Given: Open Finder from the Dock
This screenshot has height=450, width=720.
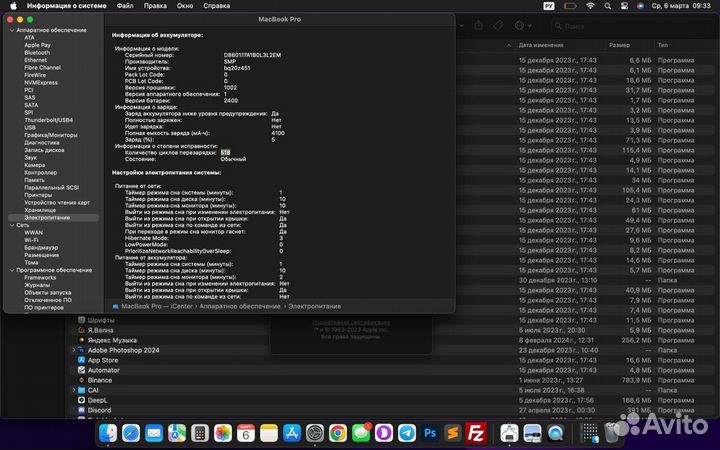Looking at the screenshot, I should 108,433.
